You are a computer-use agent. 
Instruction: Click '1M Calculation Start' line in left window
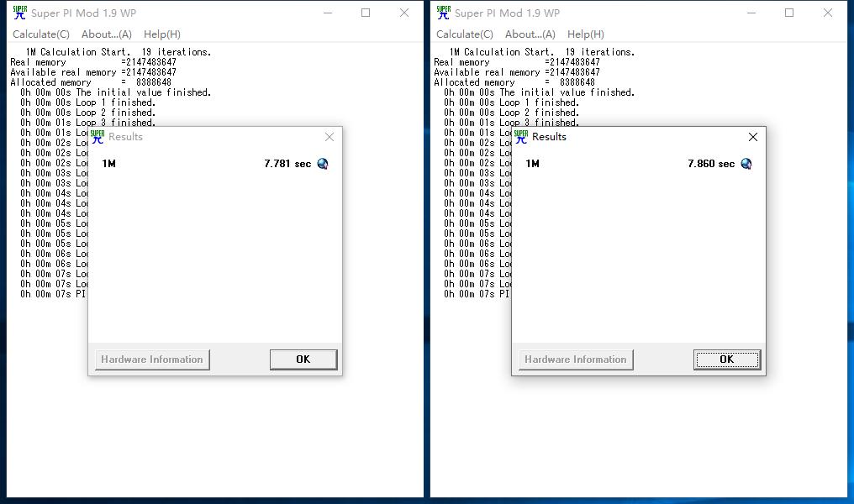pyautogui.click(x=119, y=52)
